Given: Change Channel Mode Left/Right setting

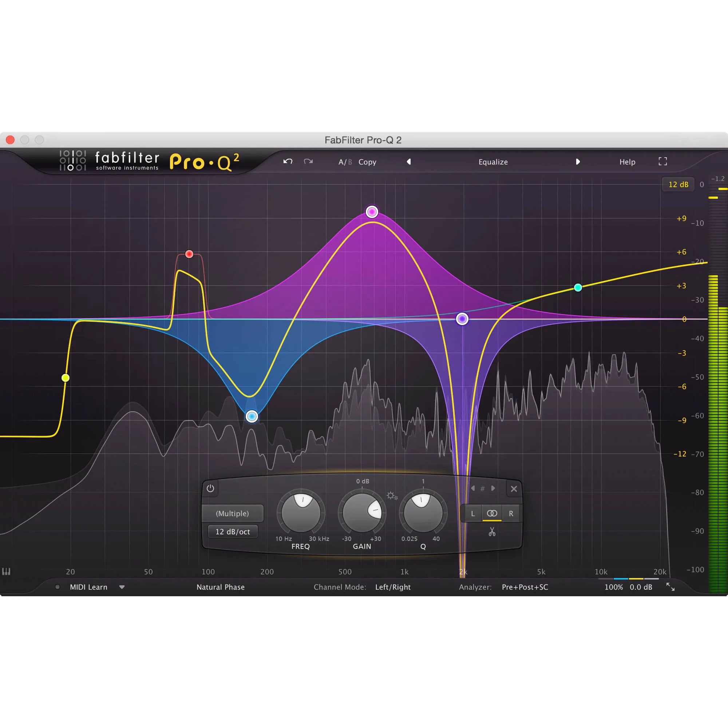Looking at the screenshot, I should [393, 587].
